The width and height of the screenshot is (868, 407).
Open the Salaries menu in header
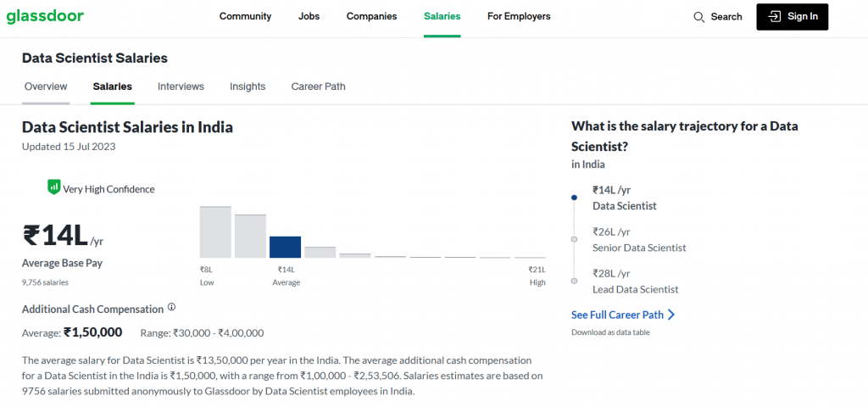pos(442,17)
